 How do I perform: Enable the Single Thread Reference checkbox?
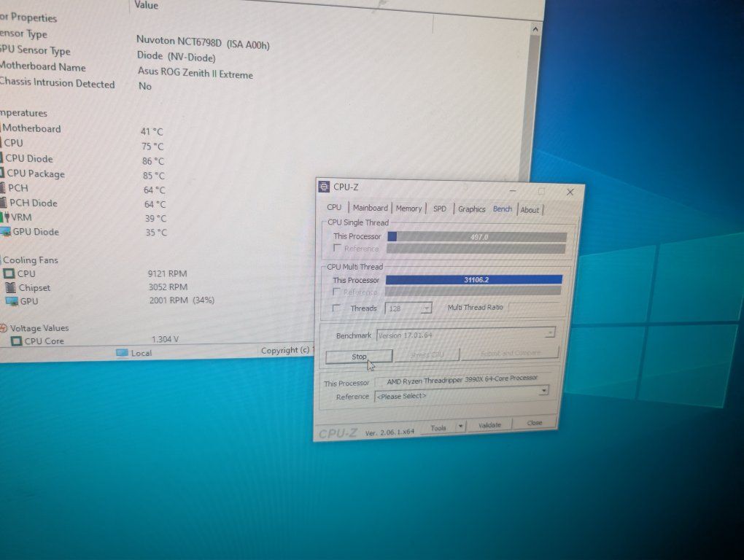tap(338, 249)
